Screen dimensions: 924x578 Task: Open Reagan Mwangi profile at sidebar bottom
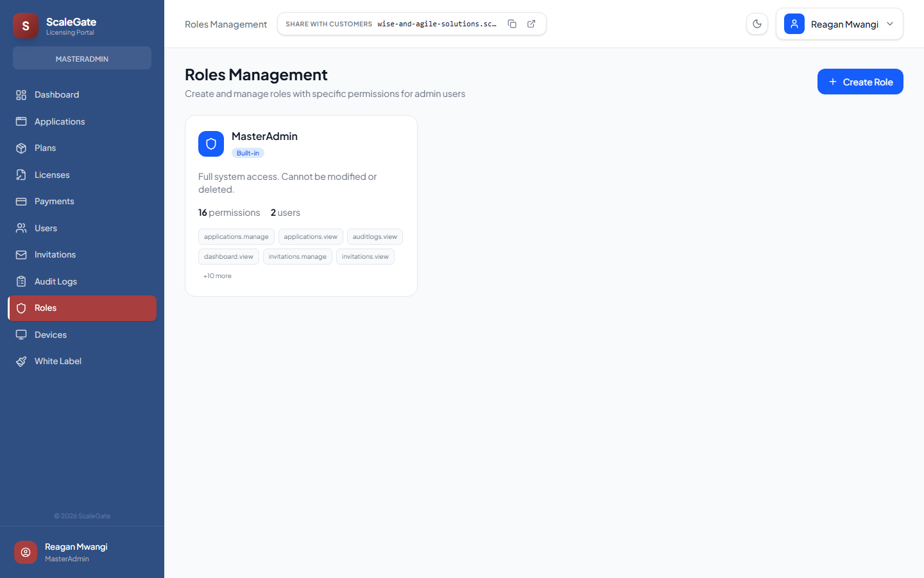76,552
